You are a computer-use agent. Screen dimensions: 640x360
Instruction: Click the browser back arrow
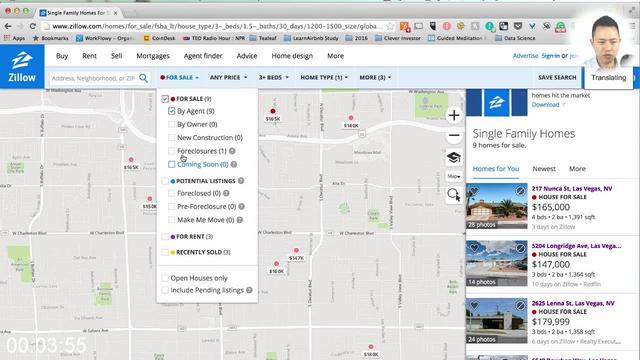coord(8,26)
